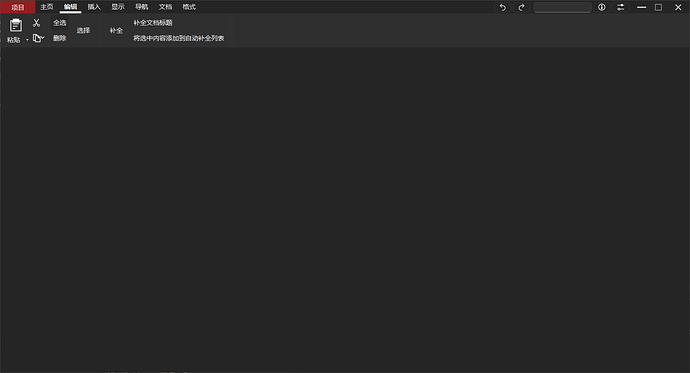Open the 项目 menu
Image resolution: width=690 pixels, height=373 pixels.
18,7
